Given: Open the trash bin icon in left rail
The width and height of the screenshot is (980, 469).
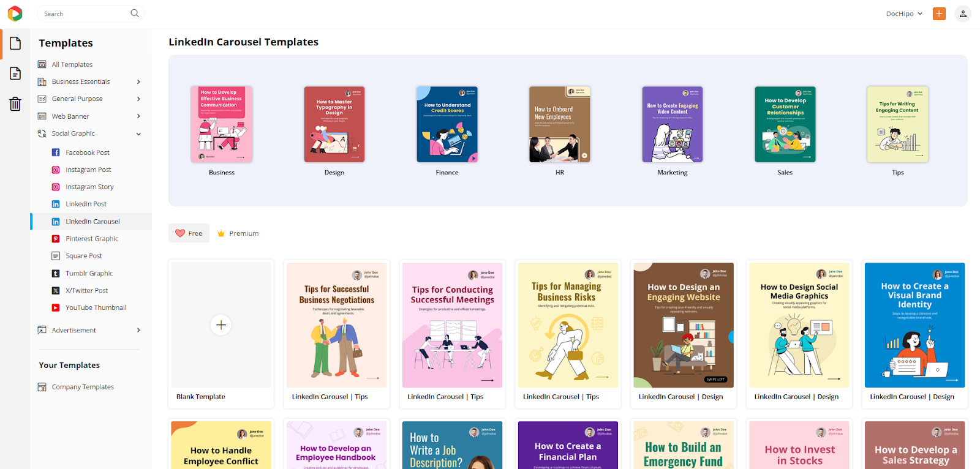Looking at the screenshot, I should (15, 103).
